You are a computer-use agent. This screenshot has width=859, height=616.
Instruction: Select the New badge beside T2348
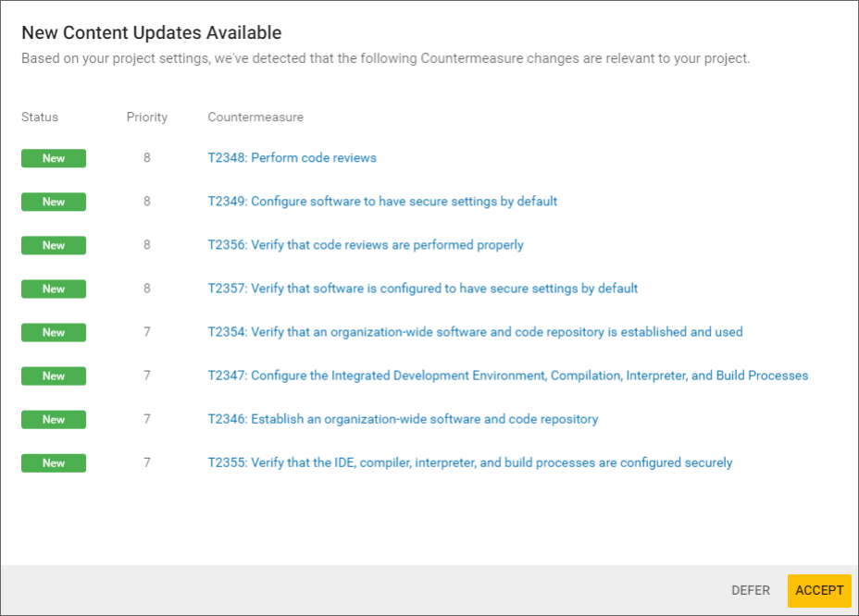pos(53,158)
